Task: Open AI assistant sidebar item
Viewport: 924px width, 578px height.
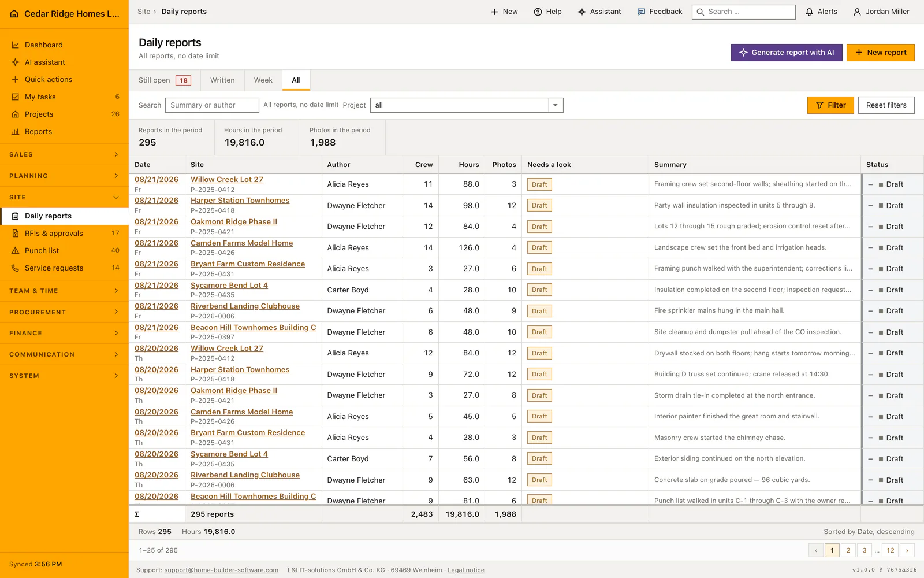Action: [64, 62]
